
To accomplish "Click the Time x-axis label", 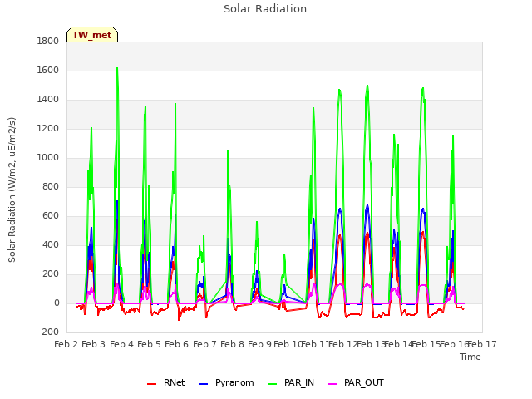I will (470, 357).
